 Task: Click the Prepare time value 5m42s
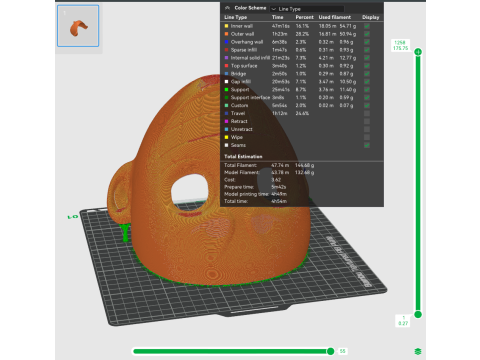pyautogui.click(x=279, y=187)
